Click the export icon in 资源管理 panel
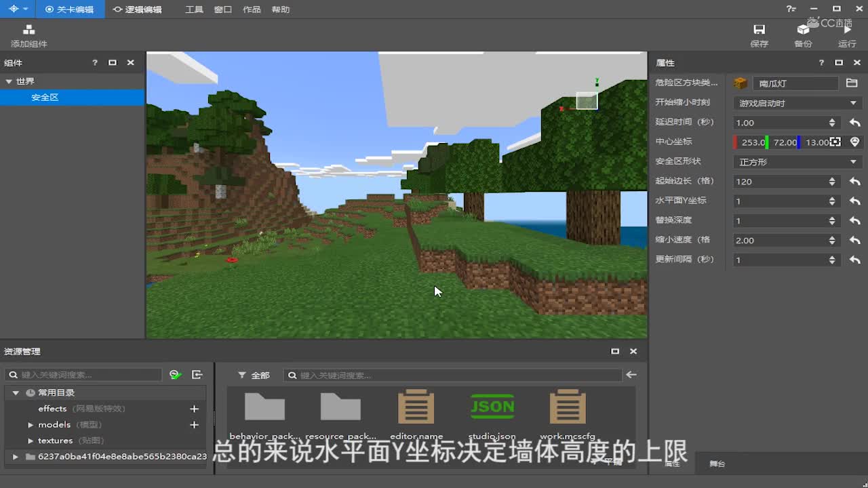 (197, 375)
